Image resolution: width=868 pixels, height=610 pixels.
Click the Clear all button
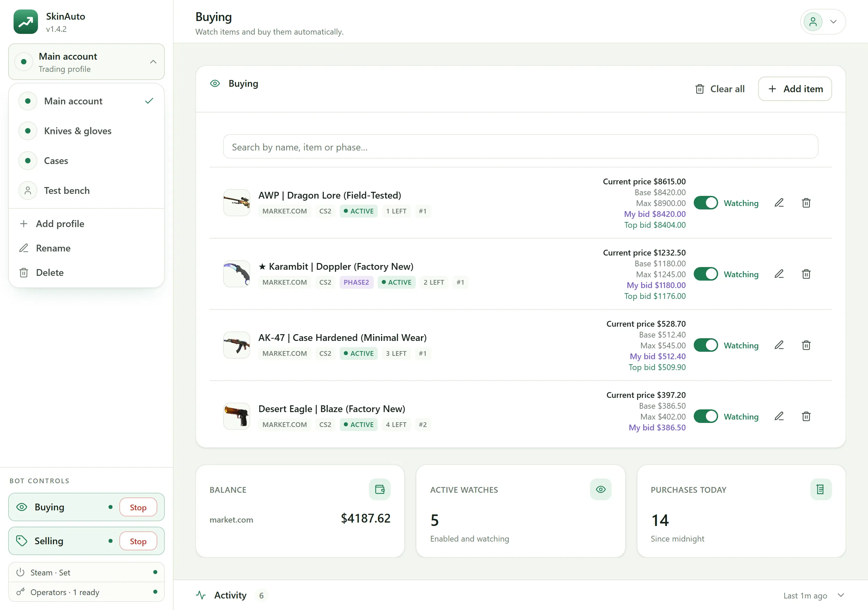[x=720, y=89]
